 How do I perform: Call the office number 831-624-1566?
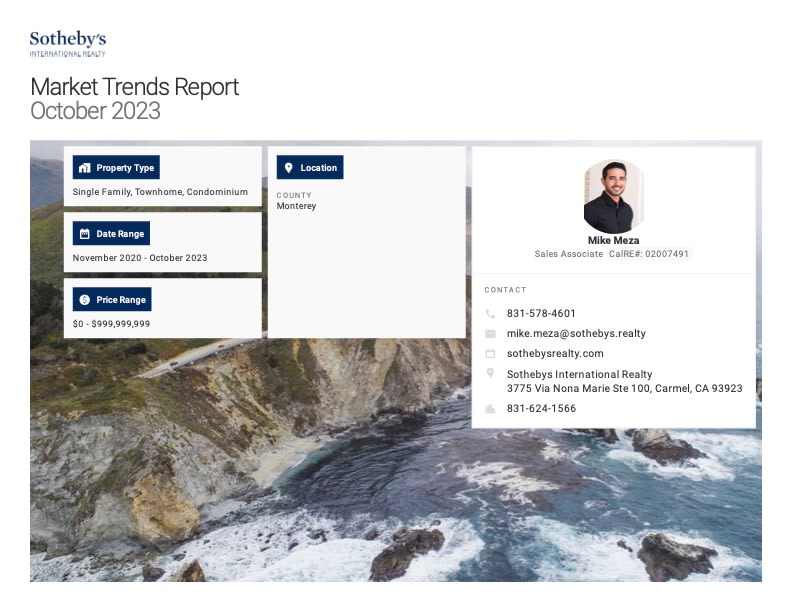pos(541,409)
